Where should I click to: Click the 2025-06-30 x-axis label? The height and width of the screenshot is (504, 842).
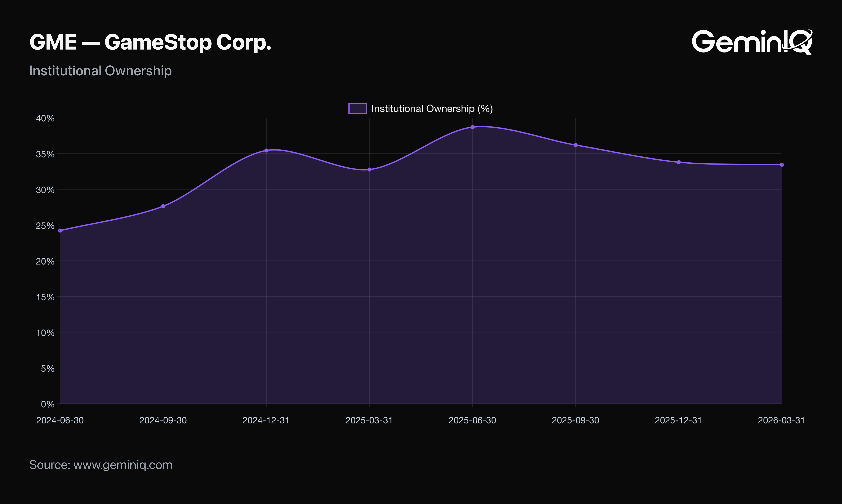(x=472, y=420)
